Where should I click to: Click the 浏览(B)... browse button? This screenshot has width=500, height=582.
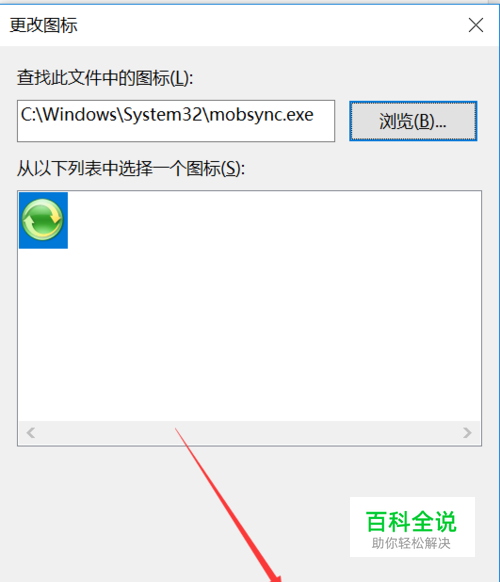coord(413,121)
